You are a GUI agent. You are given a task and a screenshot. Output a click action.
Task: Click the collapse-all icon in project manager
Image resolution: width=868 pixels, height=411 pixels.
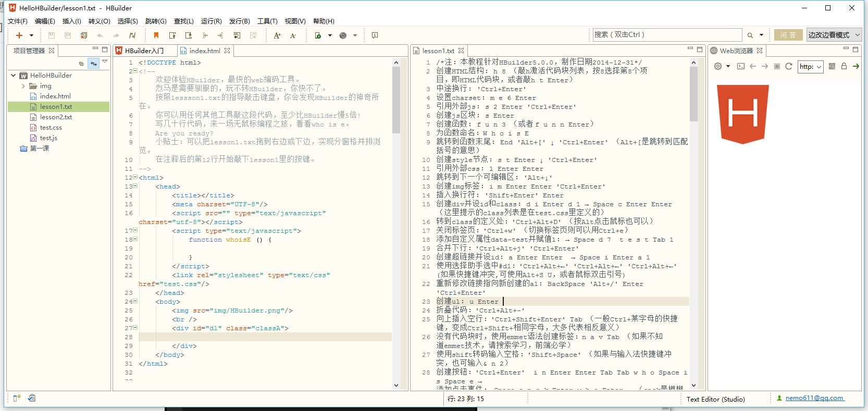(81, 64)
